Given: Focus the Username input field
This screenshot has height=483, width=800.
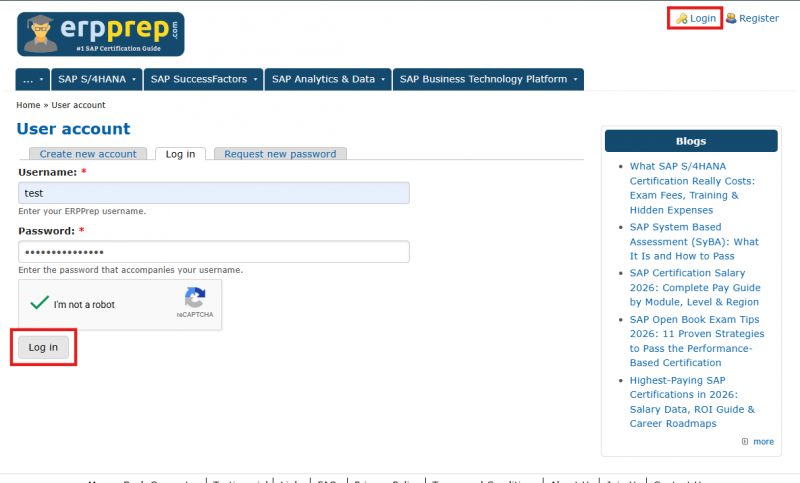Looking at the screenshot, I should pos(214,193).
